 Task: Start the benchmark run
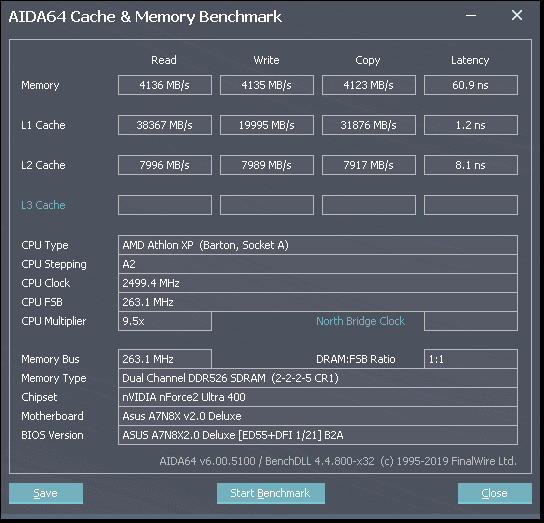click(x=271, y=493)
